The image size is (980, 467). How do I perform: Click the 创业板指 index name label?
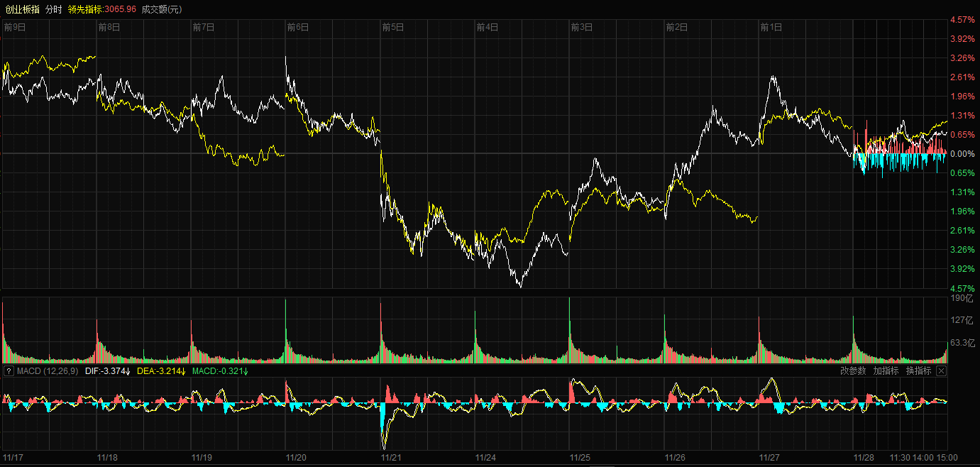(22, 9)
